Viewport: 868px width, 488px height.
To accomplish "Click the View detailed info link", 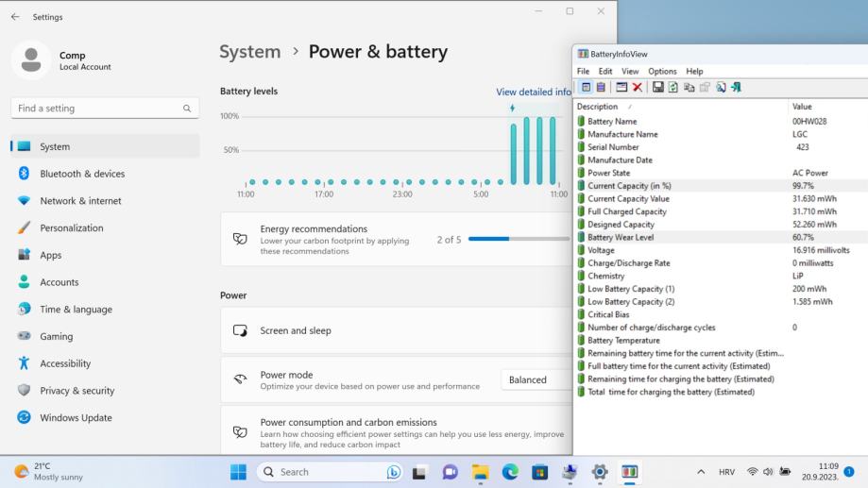I will 533,92.
